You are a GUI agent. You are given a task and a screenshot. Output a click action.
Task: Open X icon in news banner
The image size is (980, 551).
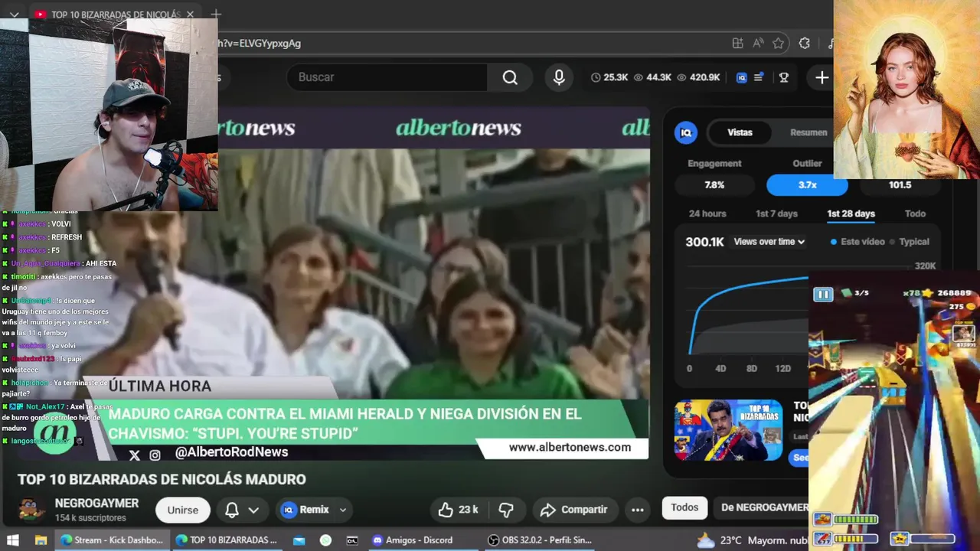click(134, 455)
